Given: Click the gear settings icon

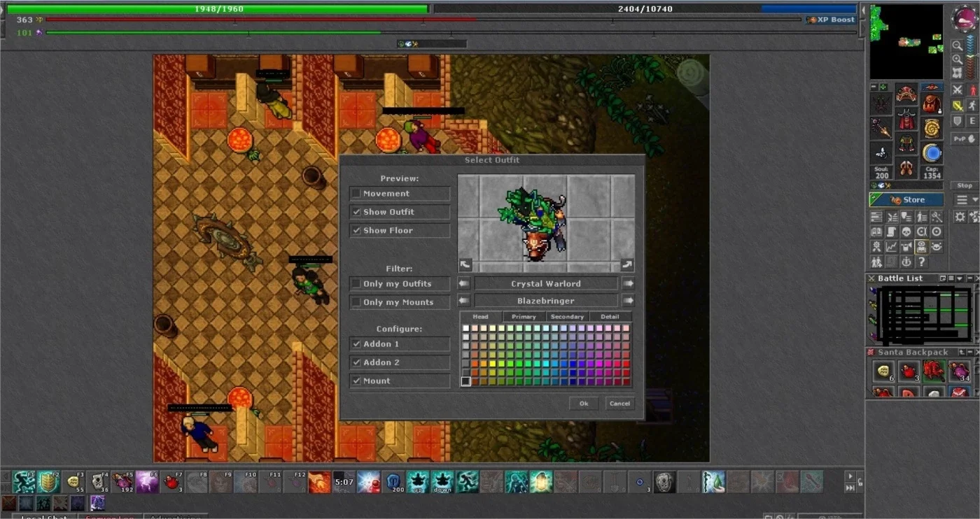Looking at the screenshot, I should pos(960,217).
